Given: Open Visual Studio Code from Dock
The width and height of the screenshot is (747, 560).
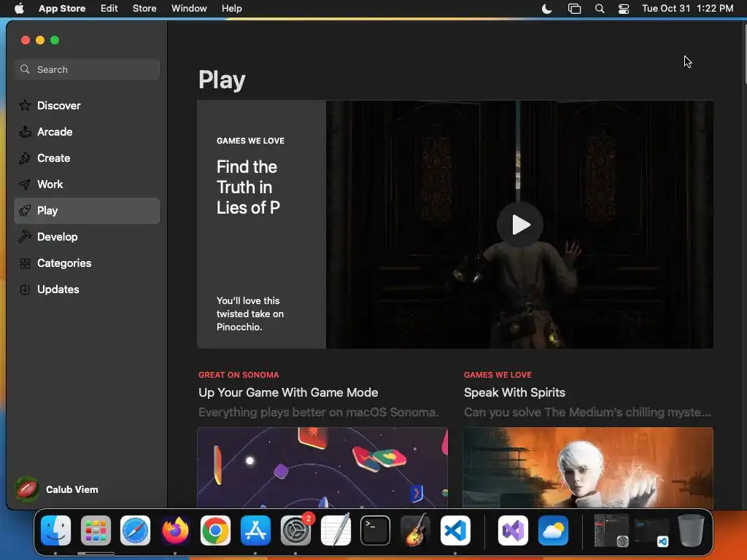Looking at the screenshot, I should pos(455,530).
